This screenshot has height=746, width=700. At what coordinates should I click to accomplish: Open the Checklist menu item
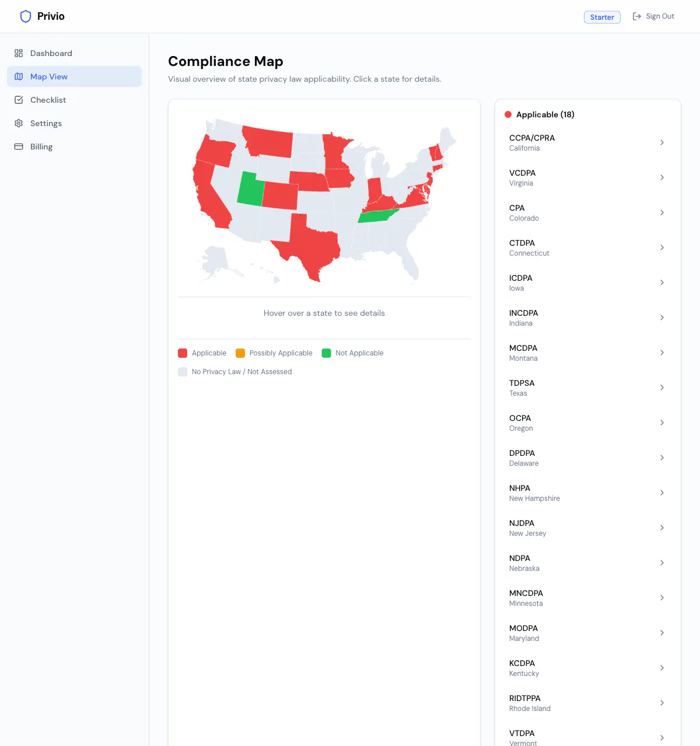(x=74, y=100)
